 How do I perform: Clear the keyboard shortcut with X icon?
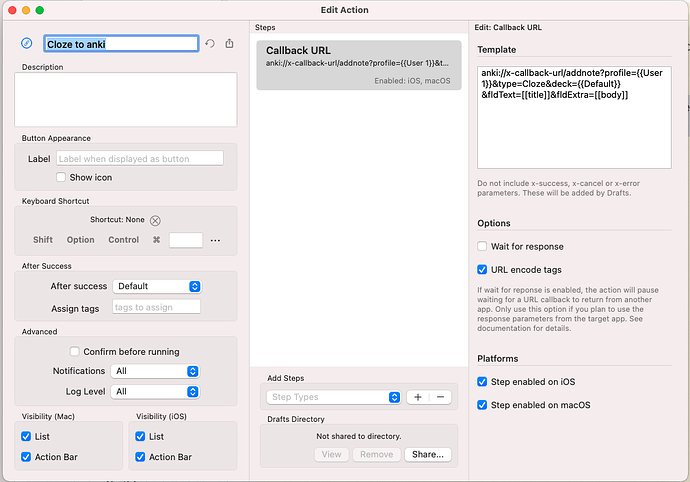pyautogui.click(x=155, y=221)
